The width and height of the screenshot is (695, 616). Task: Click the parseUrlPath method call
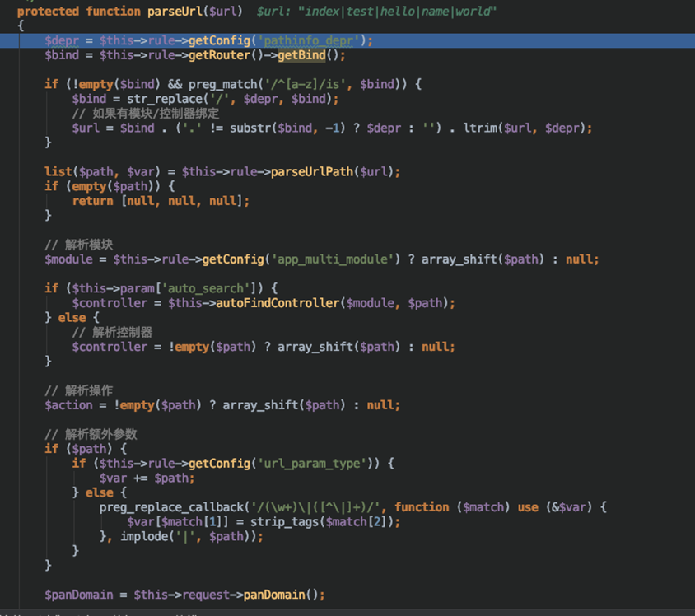tap(311, 171)
